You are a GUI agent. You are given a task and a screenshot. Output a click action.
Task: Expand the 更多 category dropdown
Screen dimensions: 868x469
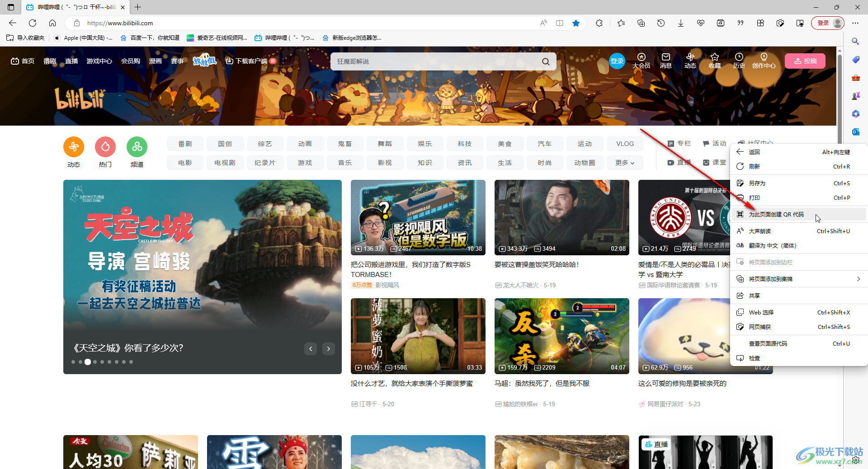click(x=625, y=163)
